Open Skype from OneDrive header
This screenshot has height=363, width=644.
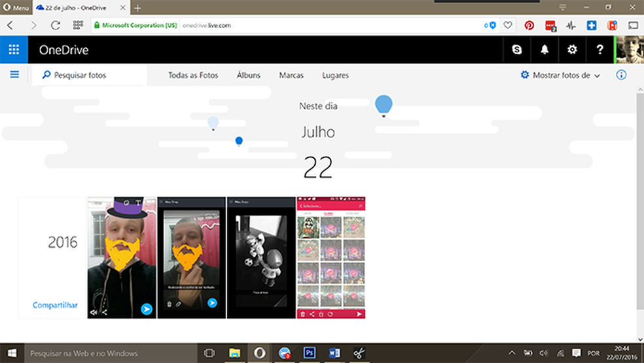516,50
